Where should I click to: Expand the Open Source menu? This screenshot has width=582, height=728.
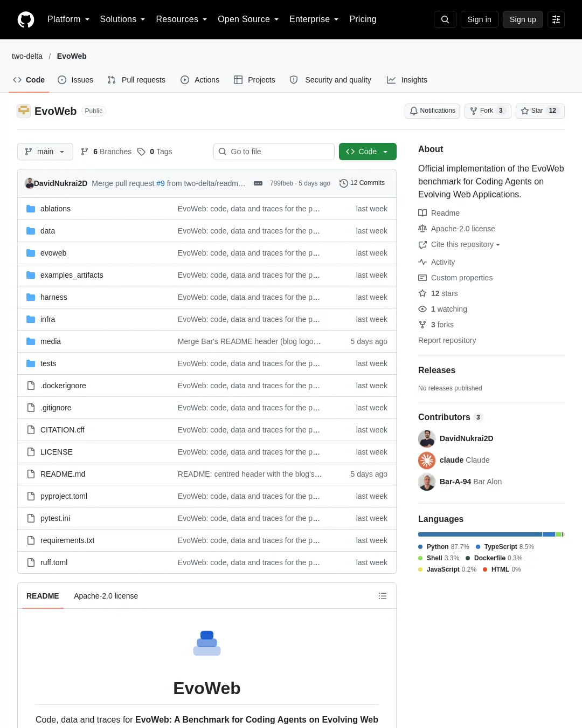pyautogui.click(x=248, y=19)
